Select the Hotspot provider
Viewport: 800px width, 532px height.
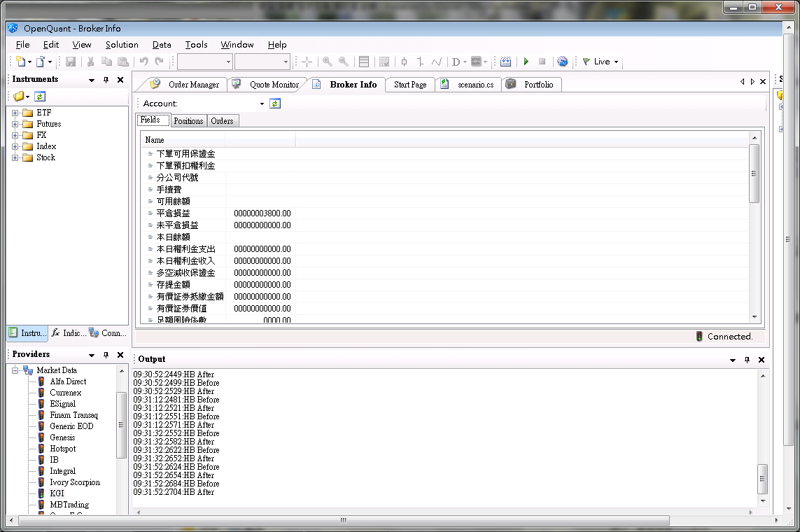(x=63, y=449)
